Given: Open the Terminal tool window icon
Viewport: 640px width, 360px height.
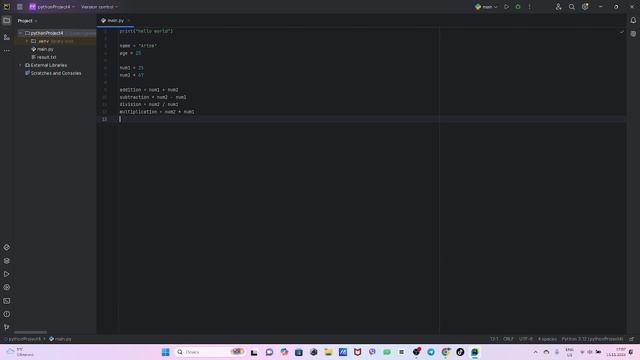Looking at the screenshot, I should 7,301.
